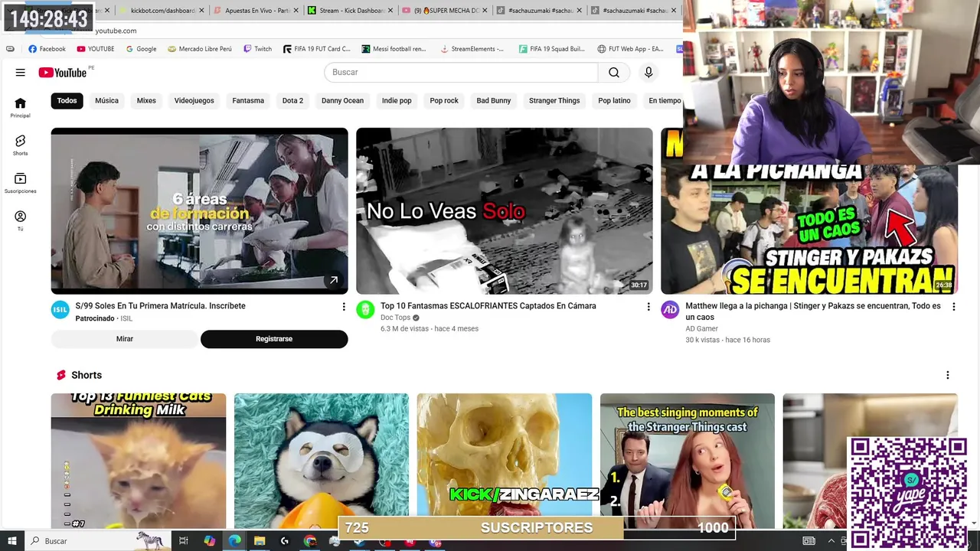Close the Stream - Kick Dashboard tab

tap(390, 11)
